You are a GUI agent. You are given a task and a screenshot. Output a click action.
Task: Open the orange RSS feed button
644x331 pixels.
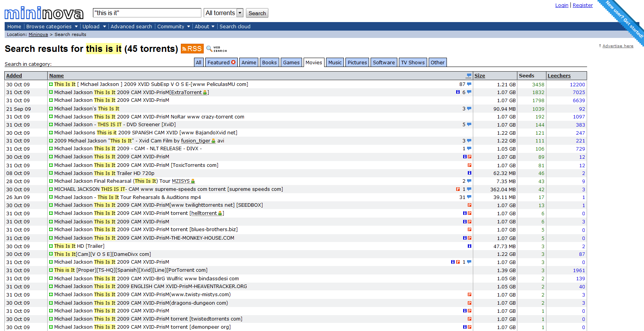tap(192, 49)
